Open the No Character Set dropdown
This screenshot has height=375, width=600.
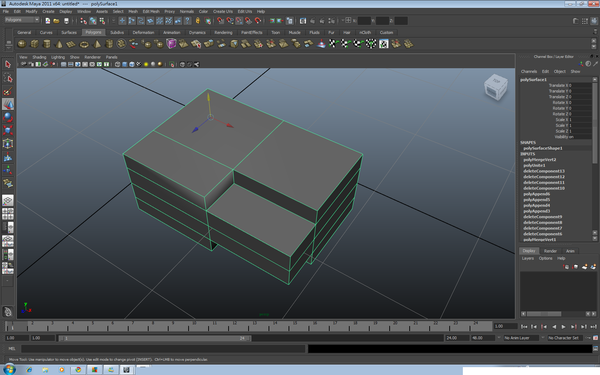[x=566, y=338]
